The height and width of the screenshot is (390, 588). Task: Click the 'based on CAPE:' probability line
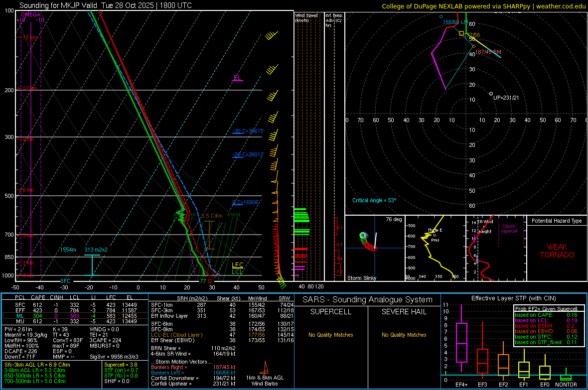(x=546, y=315)
